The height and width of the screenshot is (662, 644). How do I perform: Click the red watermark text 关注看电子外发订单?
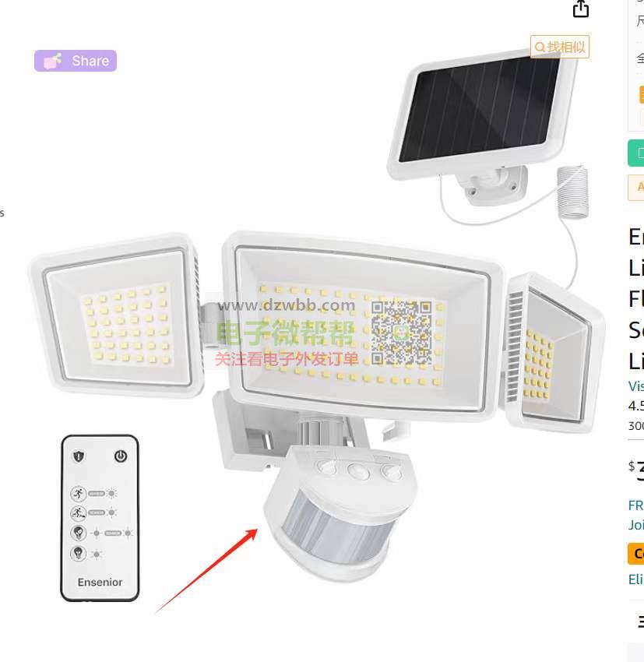coord(287,359)
